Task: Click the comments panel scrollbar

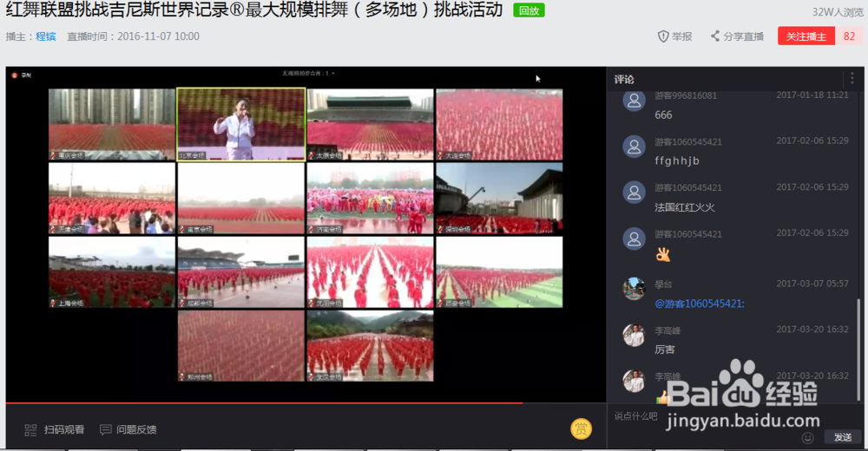Action: [x=858, y=348]
